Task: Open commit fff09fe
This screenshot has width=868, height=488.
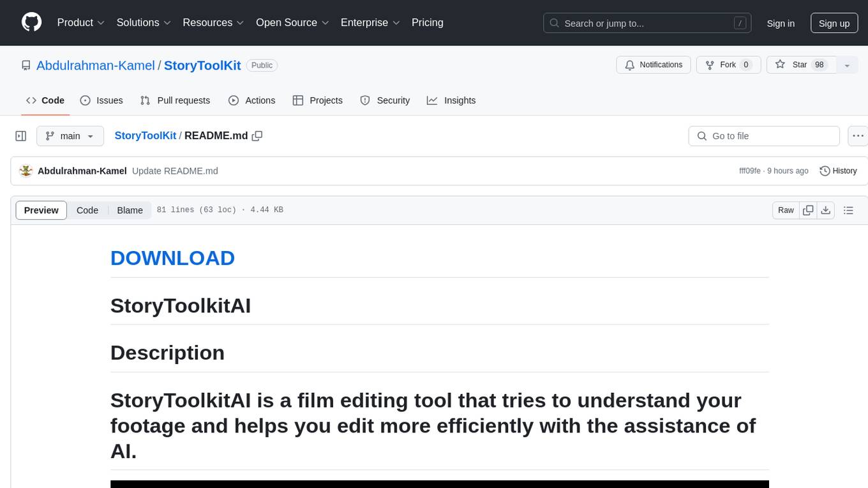Action: click(x=750, y=171)
